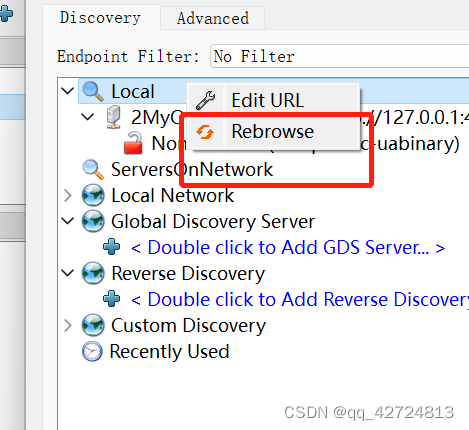
Task: Select Reverse Discovery tree item
Action: (x=188, y=274)
